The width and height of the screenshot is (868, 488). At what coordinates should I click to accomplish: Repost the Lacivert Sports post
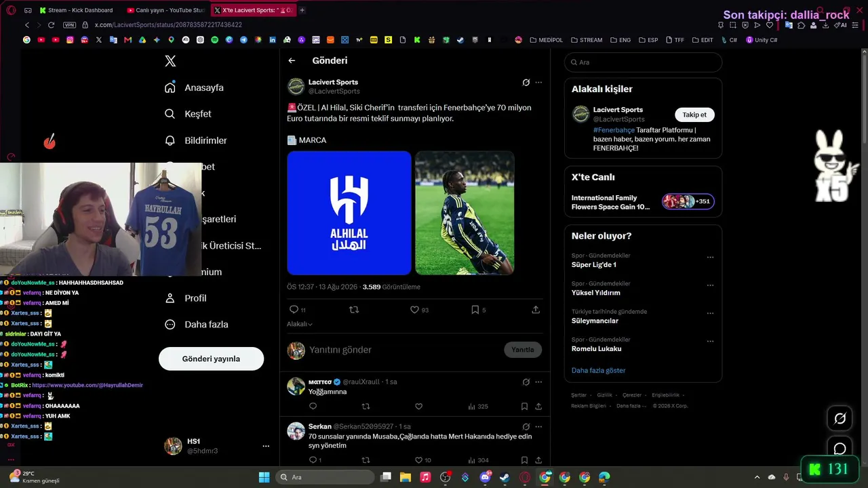(x=353, y=310)
